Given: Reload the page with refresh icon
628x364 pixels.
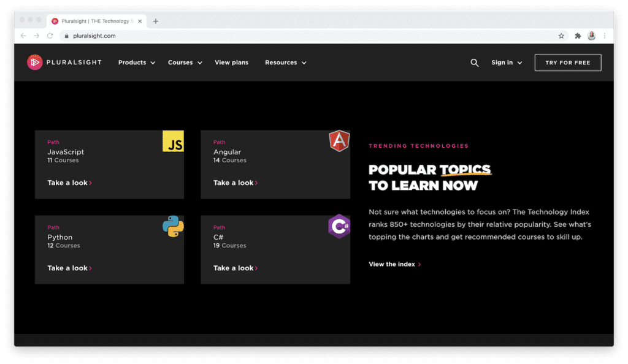Looking at the screenshot, I should [50, 36].
